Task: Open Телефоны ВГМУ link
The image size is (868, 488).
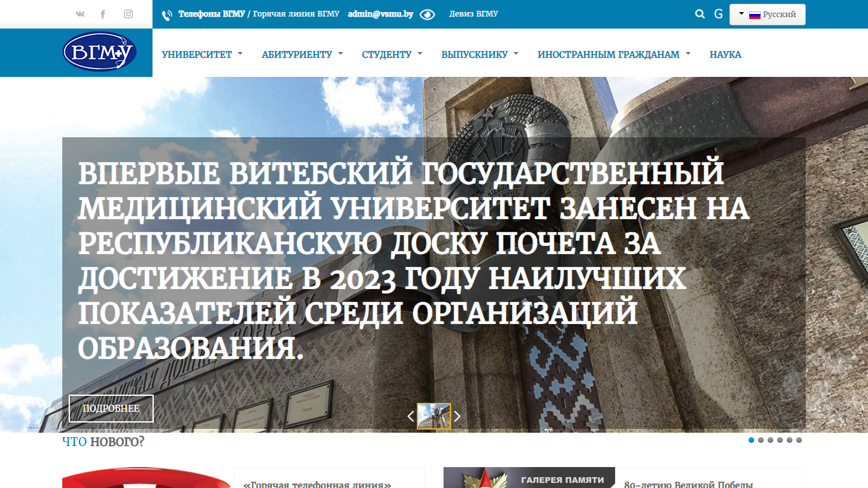Action: pos(212,14)
